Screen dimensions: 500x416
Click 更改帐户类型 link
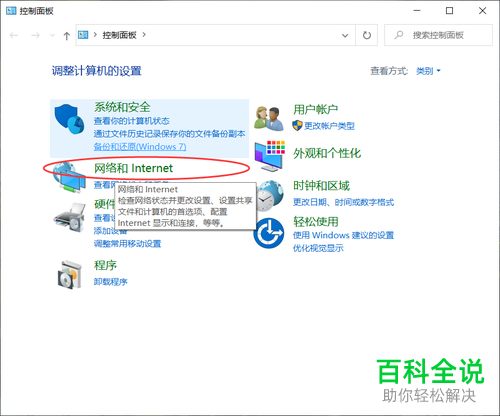[x=329, y=126]
